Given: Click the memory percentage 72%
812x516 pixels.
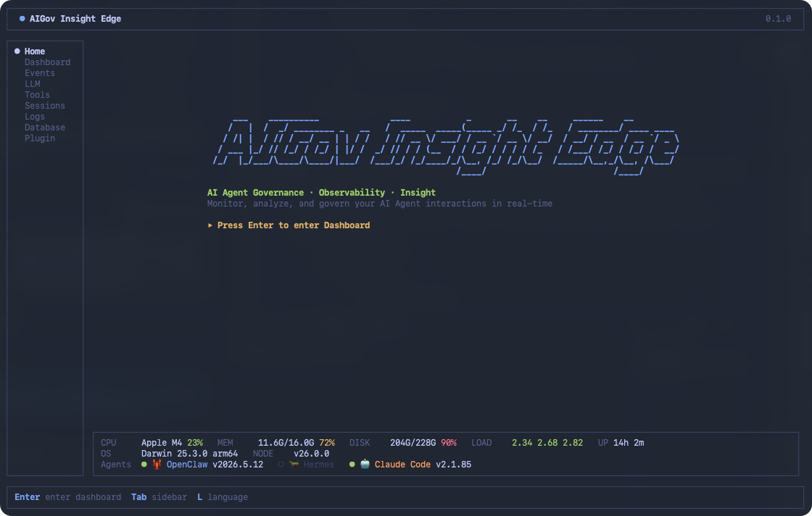Looking at the screenshot, I should (327, 443).
